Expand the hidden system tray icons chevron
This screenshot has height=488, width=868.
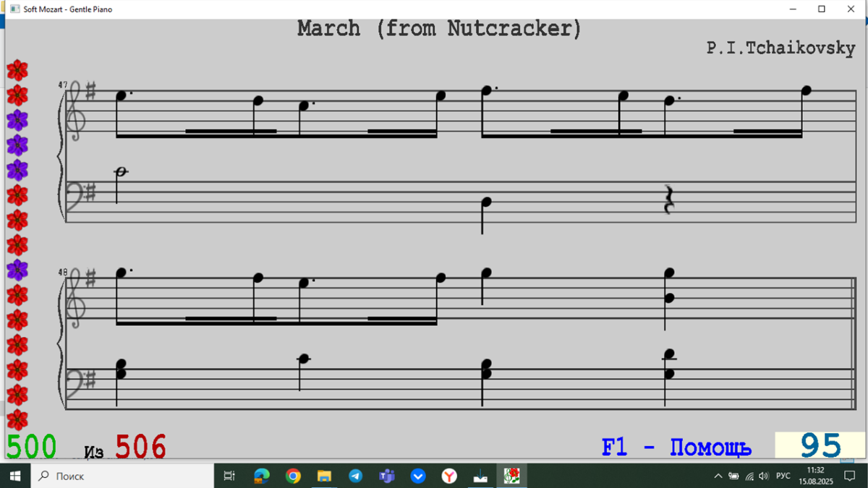(x=718, y=476)
